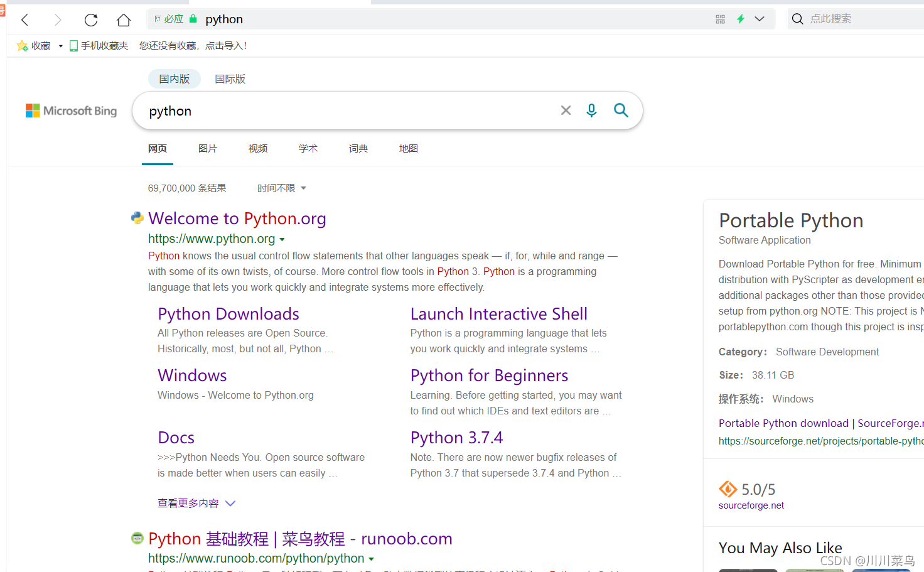Click the runoob favicon beside Python 基础教程
This screenshot has width=924, height=572.
[137, 538]
